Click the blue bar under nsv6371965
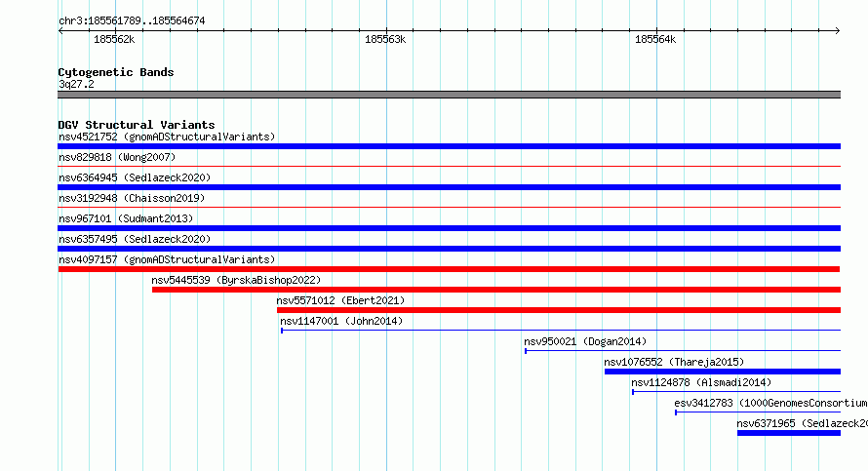 [x=789, y=433]
